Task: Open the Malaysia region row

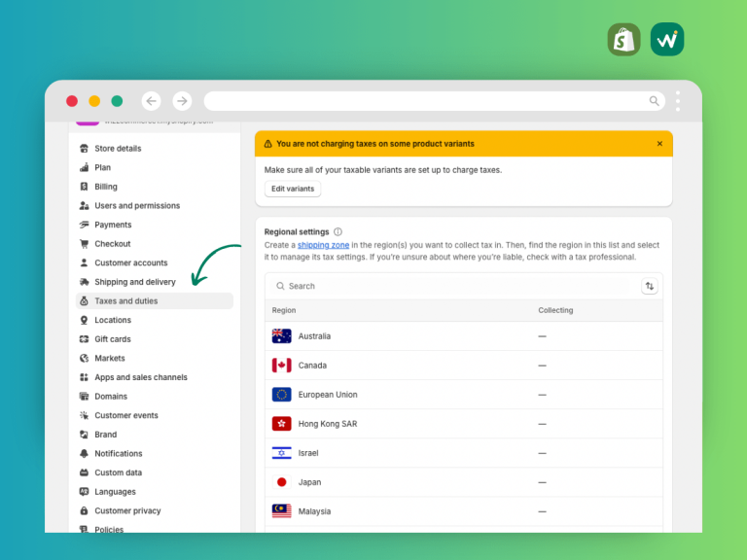Action: [464, 511]
